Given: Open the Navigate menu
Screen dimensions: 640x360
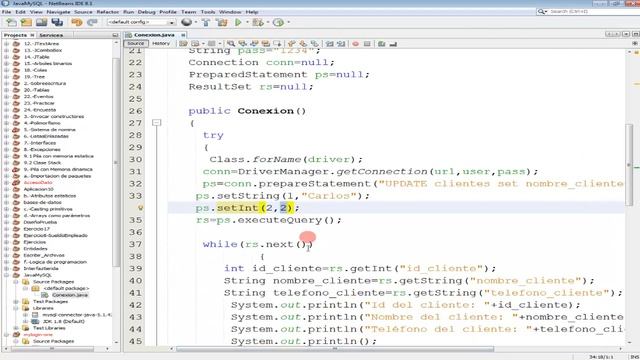Looking at the screenshot, I should (x=58, y=12).
